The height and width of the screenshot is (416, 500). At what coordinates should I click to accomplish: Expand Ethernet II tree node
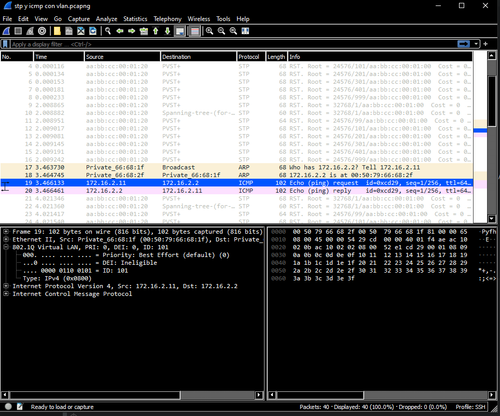coord(6,239)
